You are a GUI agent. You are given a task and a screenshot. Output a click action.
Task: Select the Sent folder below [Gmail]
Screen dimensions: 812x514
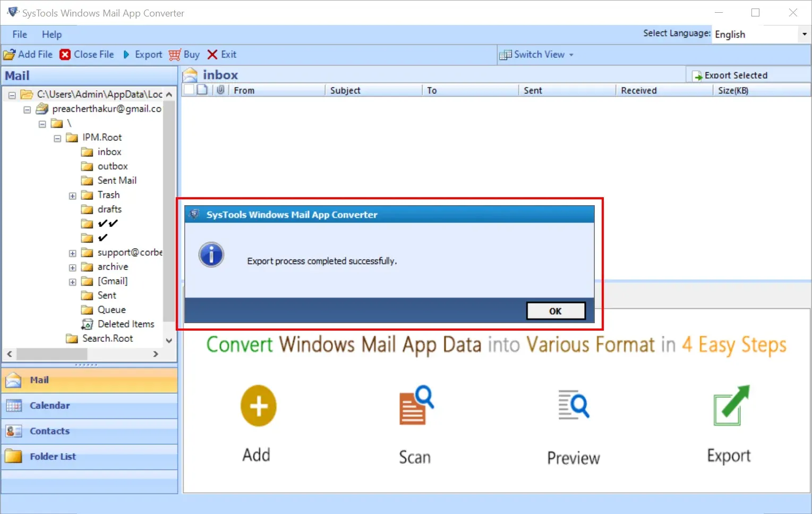(x=107, y=295)
